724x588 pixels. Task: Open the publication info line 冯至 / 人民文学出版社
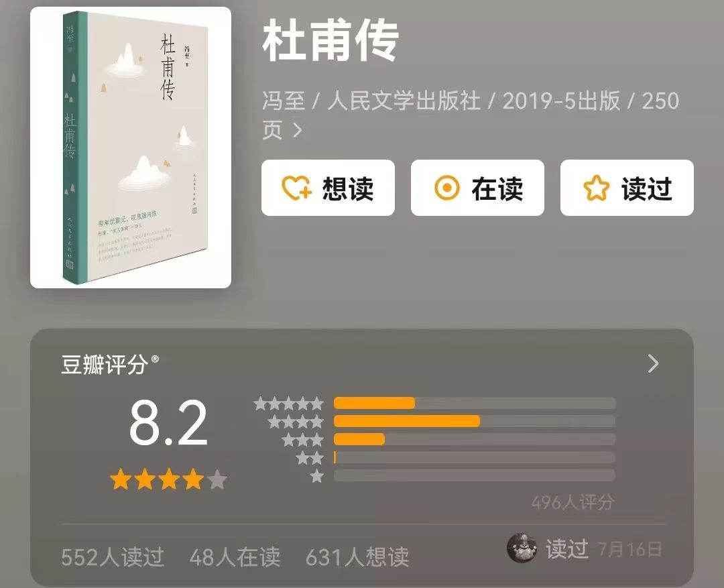coord(471,115)
